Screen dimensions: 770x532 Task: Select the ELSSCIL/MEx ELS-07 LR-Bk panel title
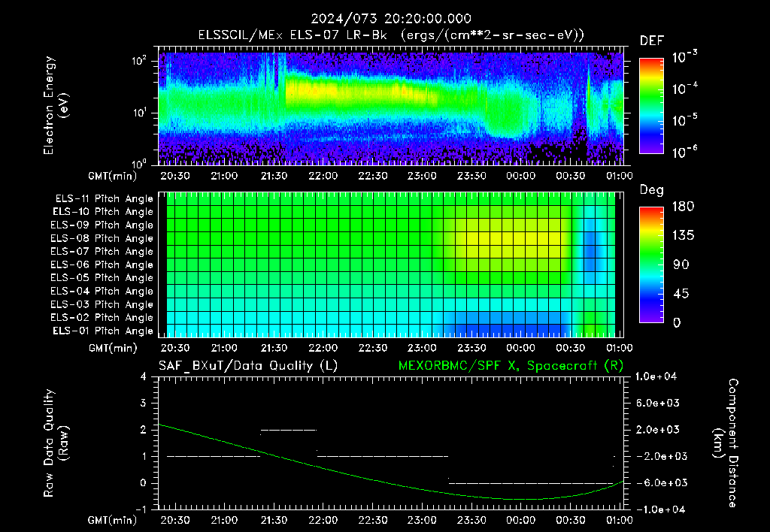click(391, 35)
